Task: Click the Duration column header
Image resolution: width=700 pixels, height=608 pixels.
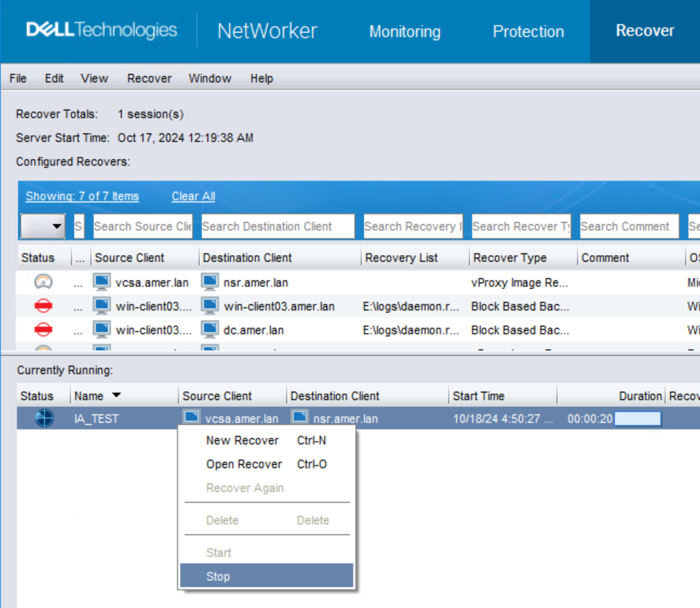Action: point(611,395)
